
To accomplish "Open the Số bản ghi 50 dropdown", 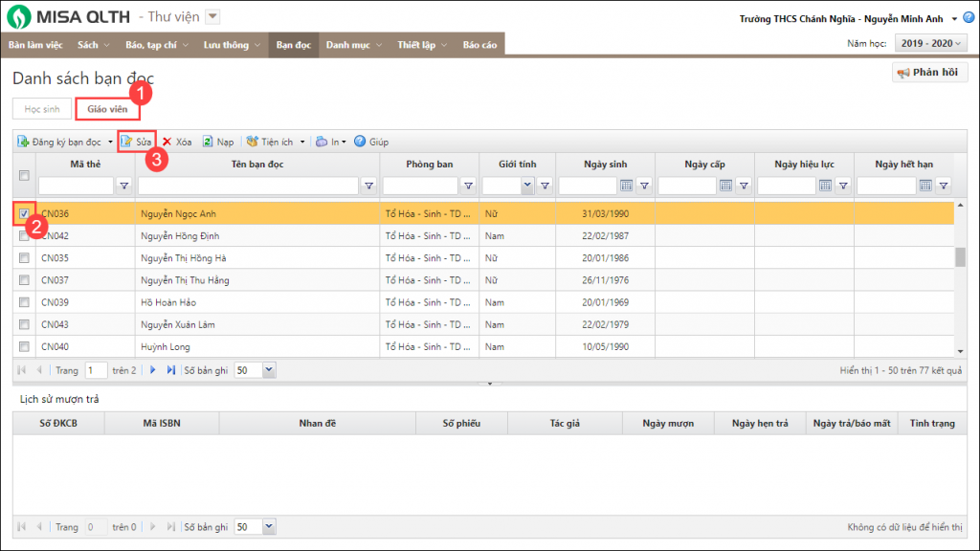I will coord(268,369).
